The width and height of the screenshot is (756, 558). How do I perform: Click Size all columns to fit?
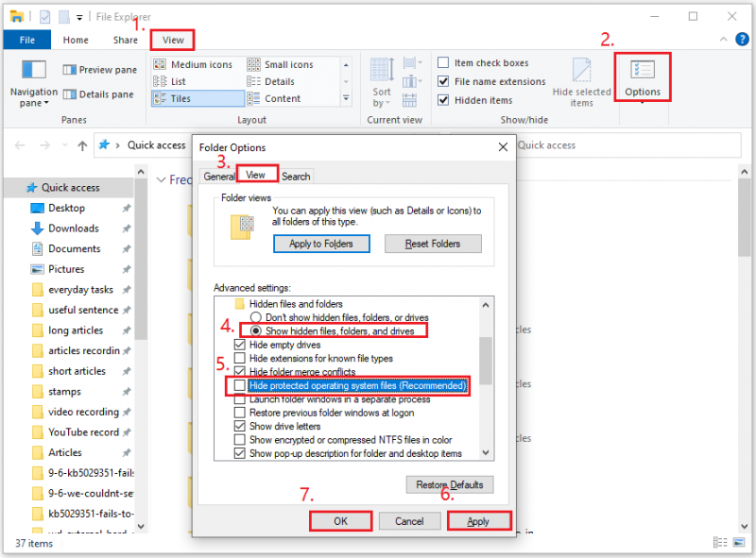click(409, 100)
